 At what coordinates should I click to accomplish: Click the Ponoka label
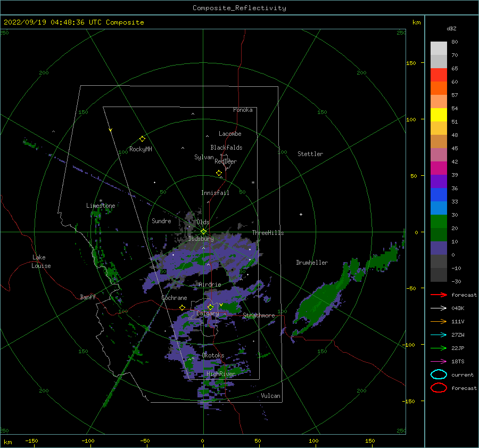[243, 110]
